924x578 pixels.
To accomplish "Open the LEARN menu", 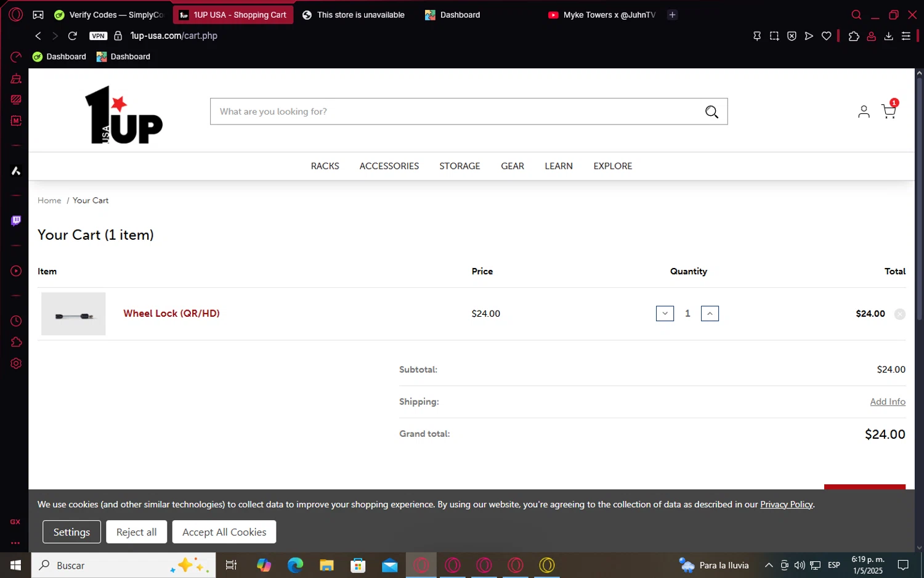I will 559,166.
